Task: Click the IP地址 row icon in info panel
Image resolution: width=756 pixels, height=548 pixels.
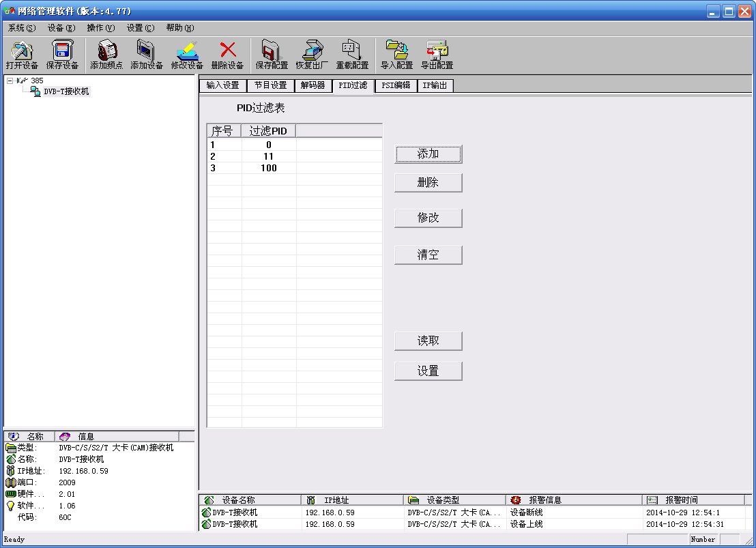Action: [11, 471]
